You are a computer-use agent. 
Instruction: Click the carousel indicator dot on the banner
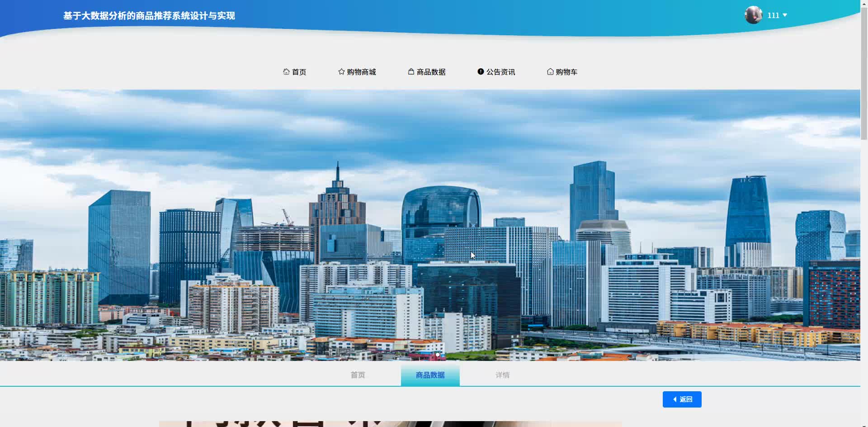(x=438, y=355)
